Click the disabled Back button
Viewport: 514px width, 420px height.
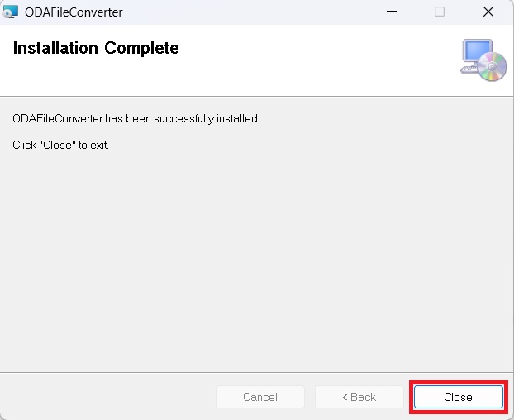point(359,397)
